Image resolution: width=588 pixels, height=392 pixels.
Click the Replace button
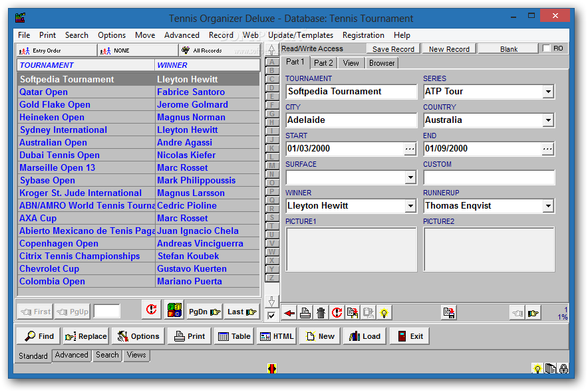[x=86, y=336]
